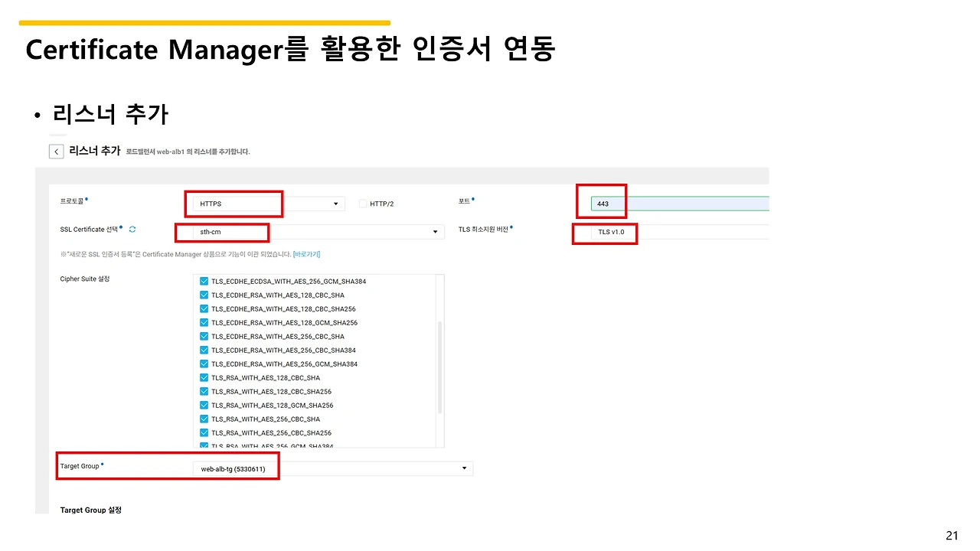Click the '프로토콜' field label

pyautogui.click(x=72, y=201)
